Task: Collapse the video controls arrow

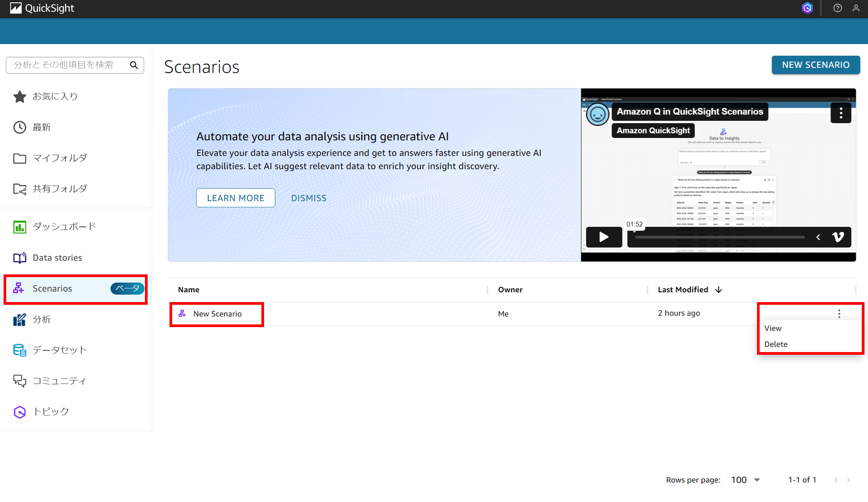Action: click(x=818, y=237)
